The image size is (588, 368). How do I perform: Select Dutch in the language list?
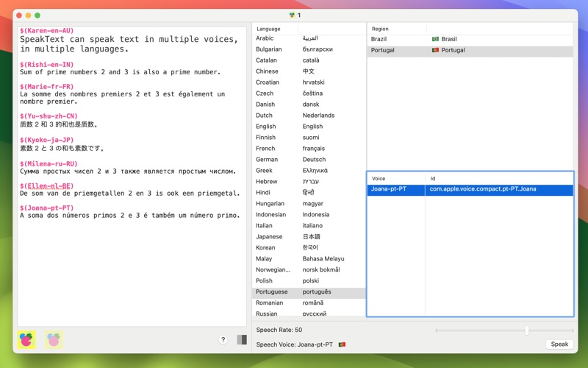[309, 116]
